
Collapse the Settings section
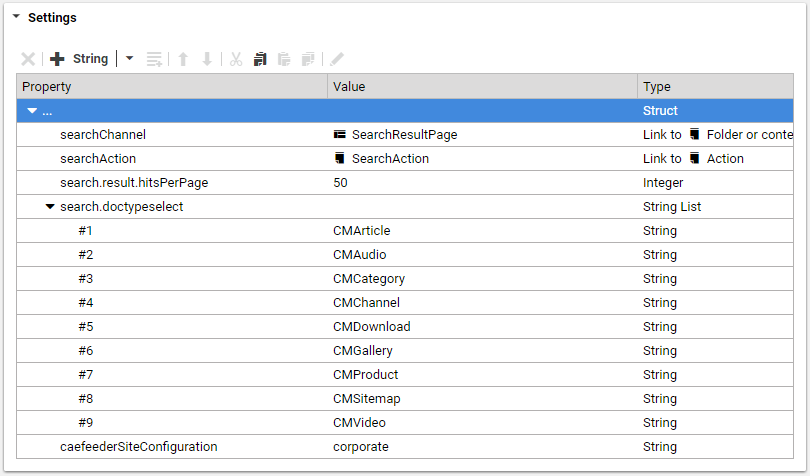(16, 17)
